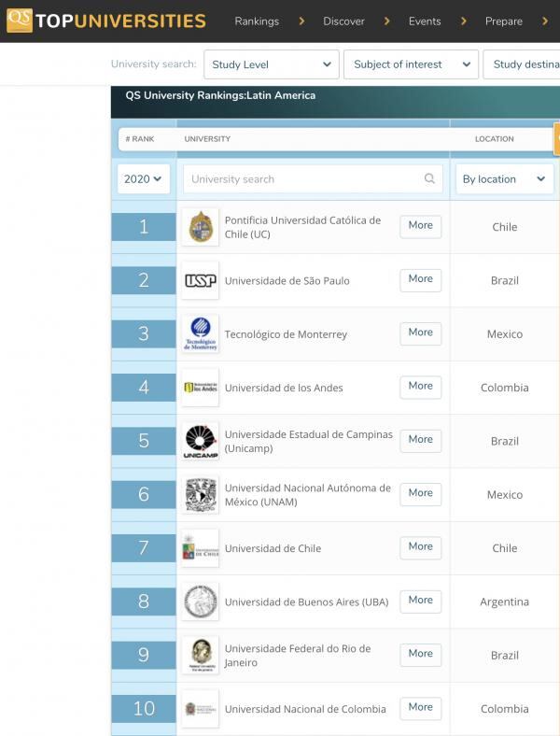Click More for Universidad Nacional de Colombia
This screenshot has width=560, height=736.
(421, 707)
